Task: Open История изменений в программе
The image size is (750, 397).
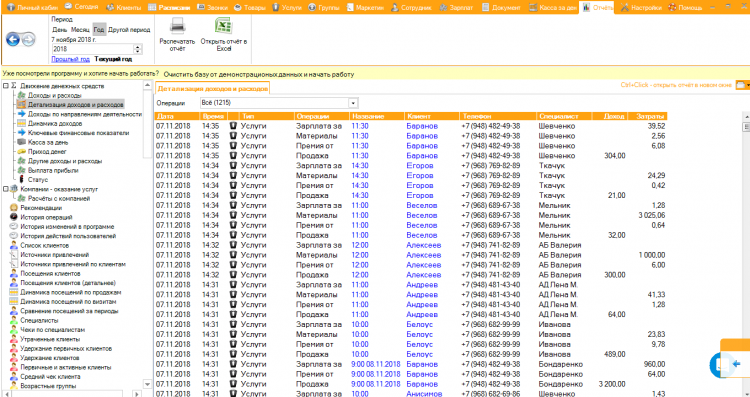Action: [x=67, y=226]
